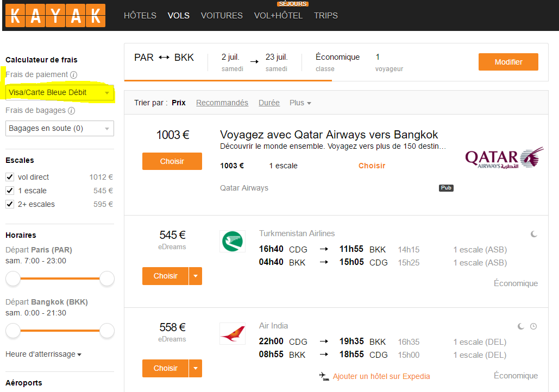Click the round-trip arrows between PAR and BKK
The width and height of the screenshot is (559, 392).
(164, 58)
